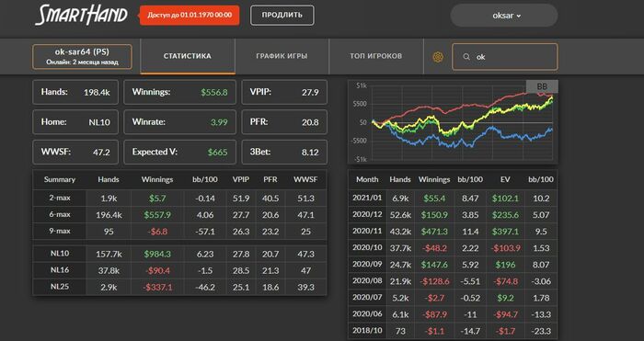The height and width of the screenshot is (341, 644).
Task: Click the Winnings $556.8 stat box
Action: pyautogui.click(x=180, y=92)
